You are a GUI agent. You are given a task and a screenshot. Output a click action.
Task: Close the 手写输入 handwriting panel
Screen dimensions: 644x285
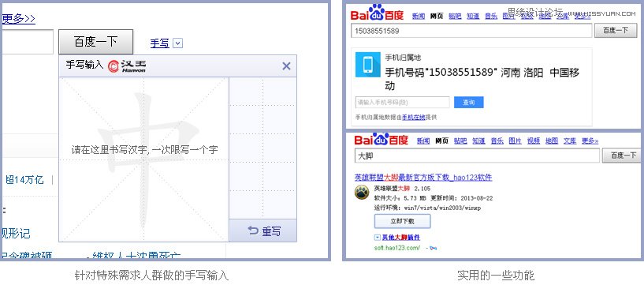(286, 66)
